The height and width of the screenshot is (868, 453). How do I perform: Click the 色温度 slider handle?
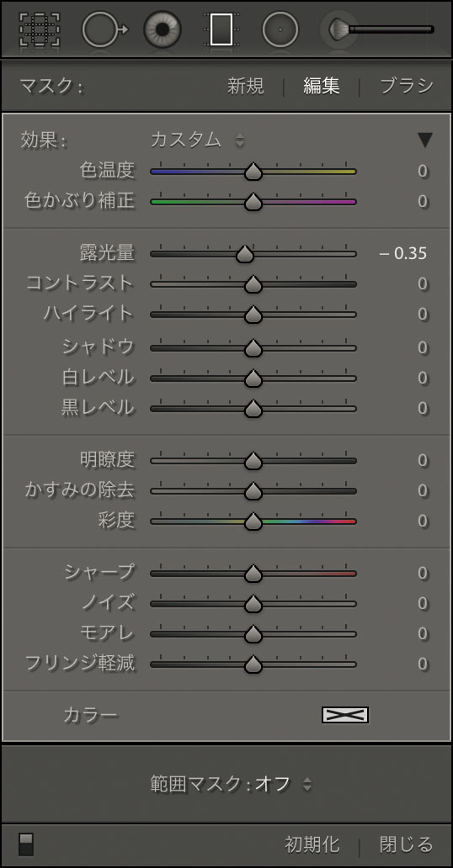coord(253,172)
